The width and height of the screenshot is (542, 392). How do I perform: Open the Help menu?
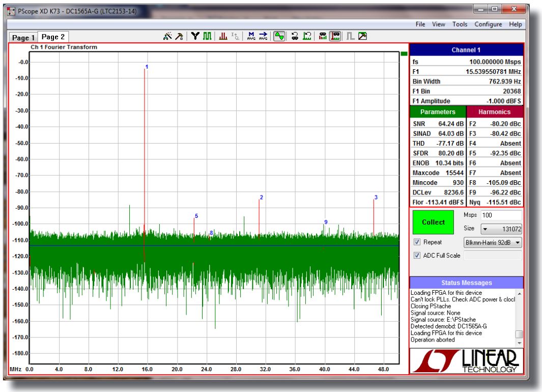516,24
